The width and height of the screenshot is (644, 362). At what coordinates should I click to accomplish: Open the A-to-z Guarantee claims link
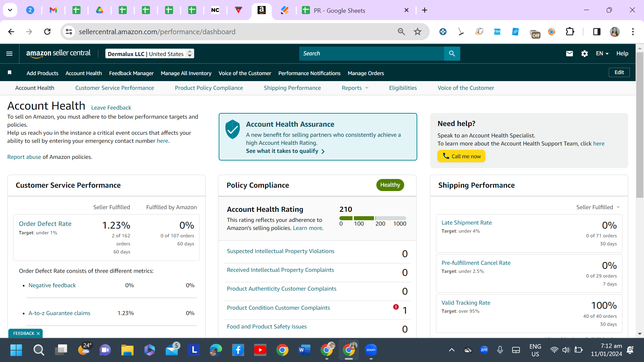[x=59, y=313]
